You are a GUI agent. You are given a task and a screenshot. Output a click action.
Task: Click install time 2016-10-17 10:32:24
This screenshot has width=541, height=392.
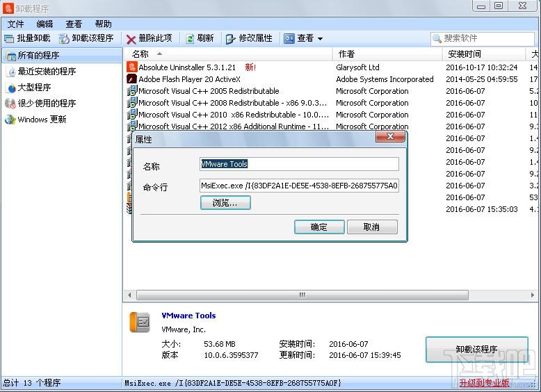pyautogui.click(x=482, y=67)
